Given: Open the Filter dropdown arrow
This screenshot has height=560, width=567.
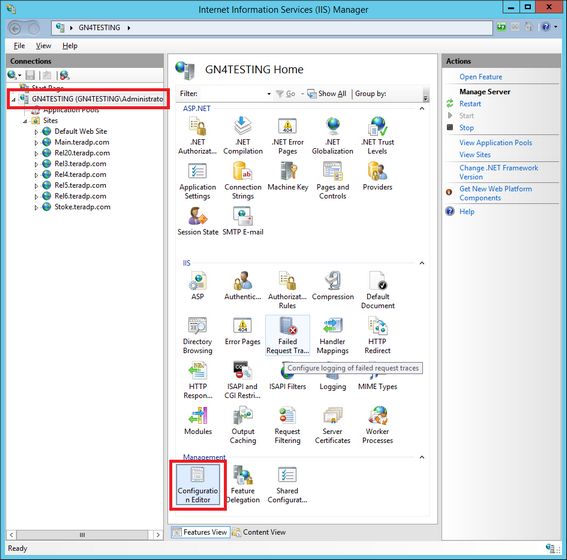Looking at the screenshot, I should [269, 94].
